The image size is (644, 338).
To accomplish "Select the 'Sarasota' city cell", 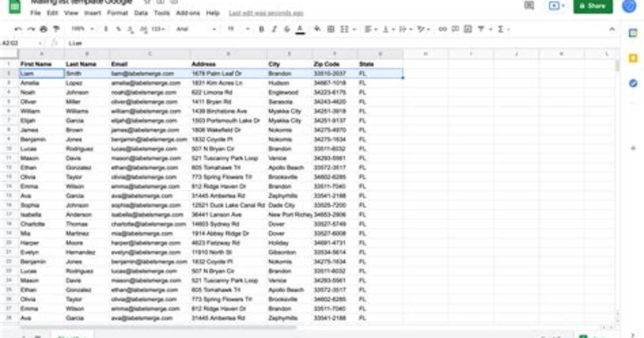I will click(x=290, y=102).
